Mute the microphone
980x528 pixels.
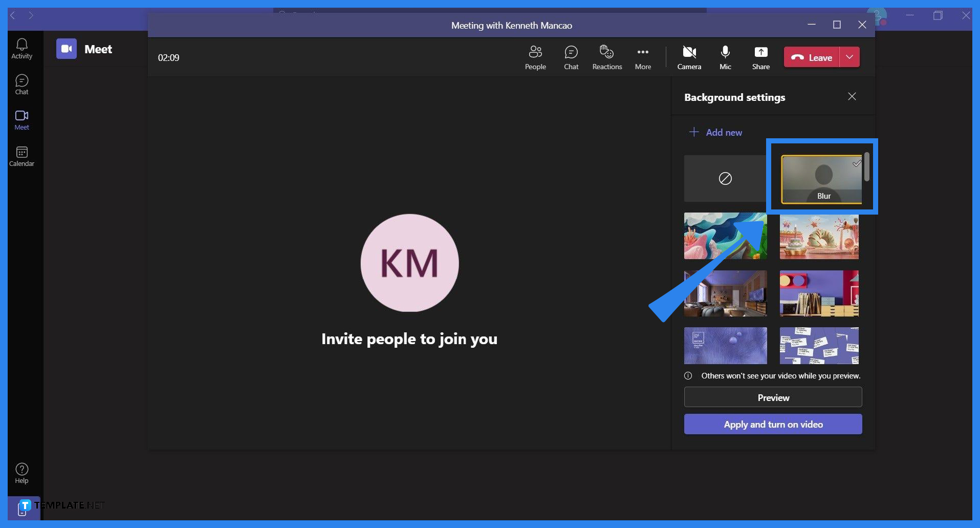click(x=725, y=57)
